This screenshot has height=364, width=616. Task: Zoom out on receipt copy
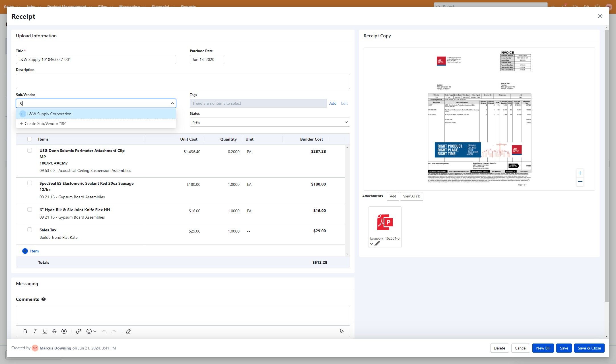tap(580, 182)
